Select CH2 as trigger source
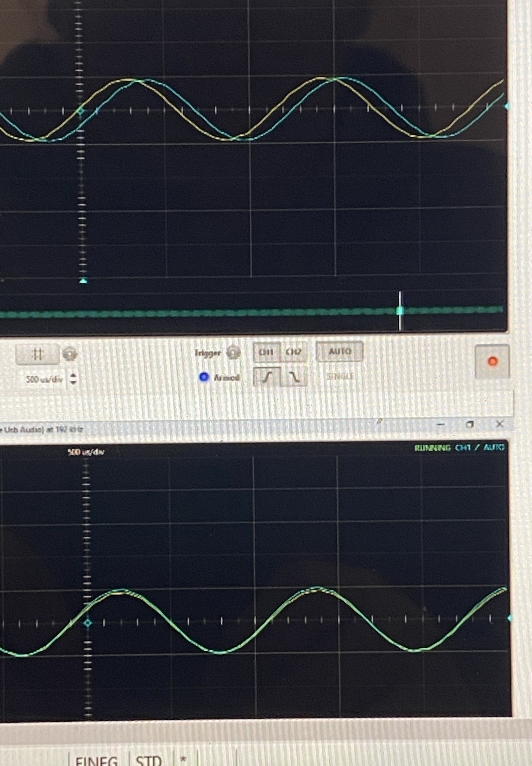 (293, 352)
